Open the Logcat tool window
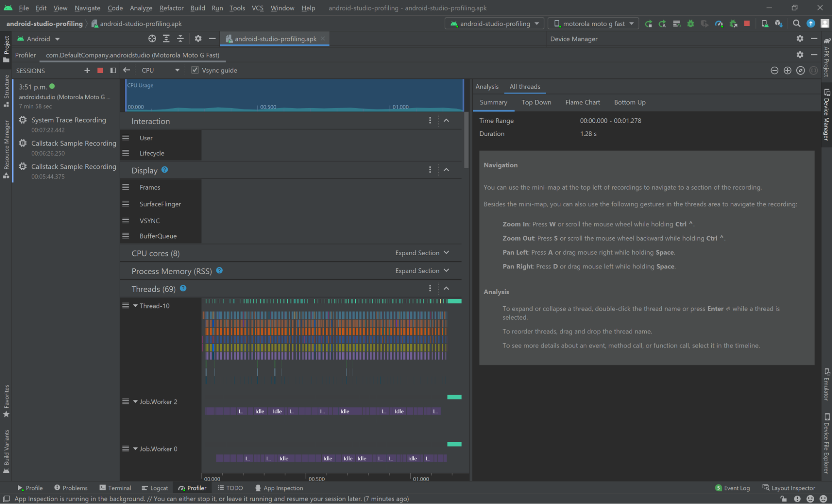 (155, 488)
